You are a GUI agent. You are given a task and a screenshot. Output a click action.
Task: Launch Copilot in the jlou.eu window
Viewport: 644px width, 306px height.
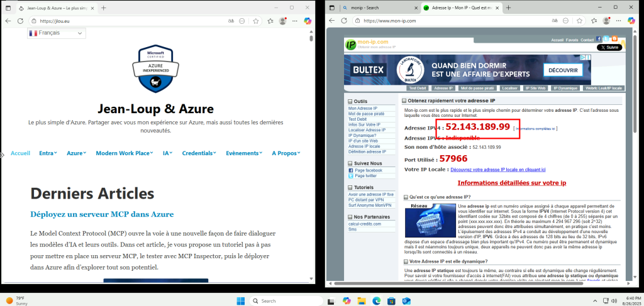coord(307,21)
